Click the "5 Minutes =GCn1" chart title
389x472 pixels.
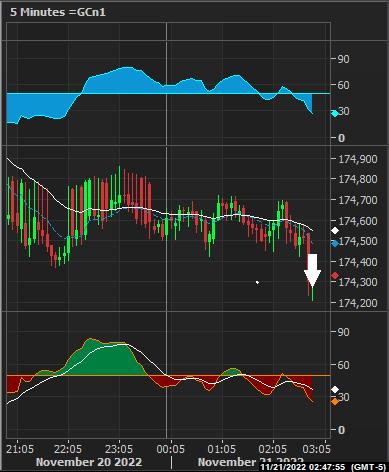[x=58, y=12]
